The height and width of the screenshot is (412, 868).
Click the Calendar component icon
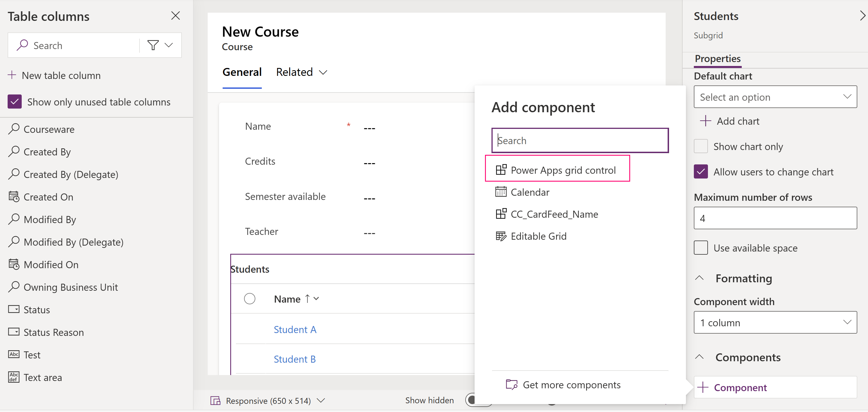point(501,191)
